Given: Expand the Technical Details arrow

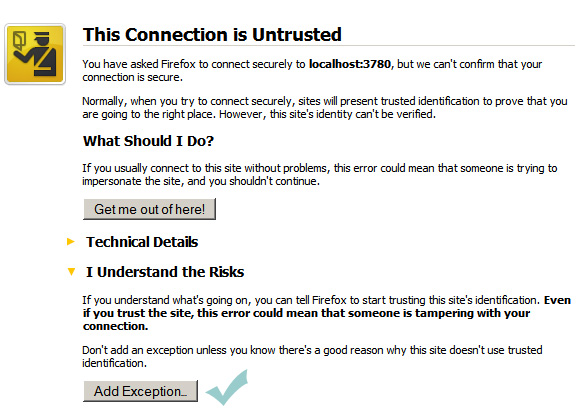Looking at the screenshot, I should pos(71,242).
